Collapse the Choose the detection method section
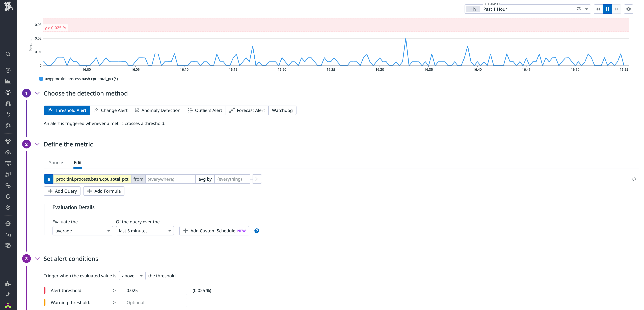644x310 pixels. point(37,93)
